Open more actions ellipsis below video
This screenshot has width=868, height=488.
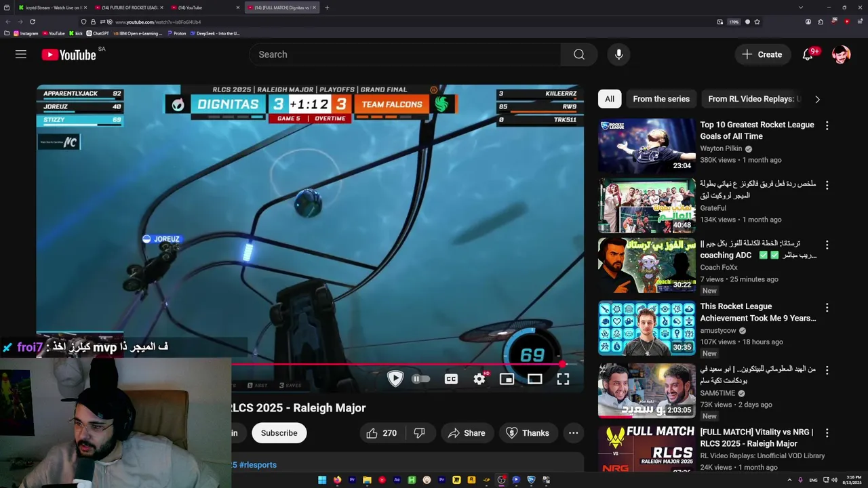tap(573, 433)
